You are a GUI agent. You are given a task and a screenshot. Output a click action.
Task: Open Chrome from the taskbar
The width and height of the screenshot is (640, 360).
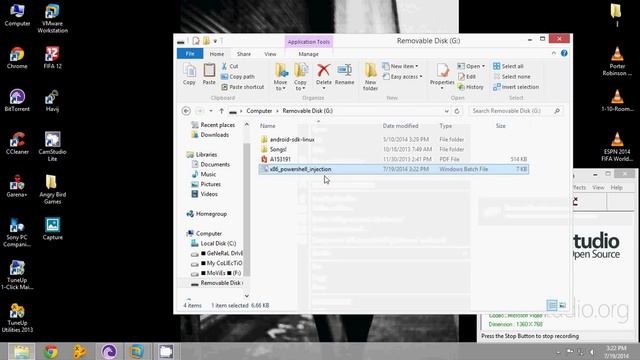tap(51, 351)
